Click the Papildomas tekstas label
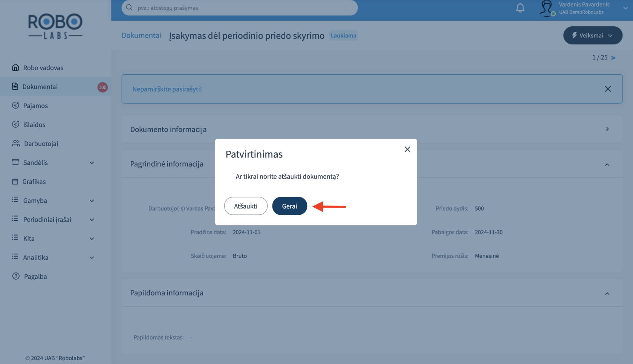 tap(159, 338)
